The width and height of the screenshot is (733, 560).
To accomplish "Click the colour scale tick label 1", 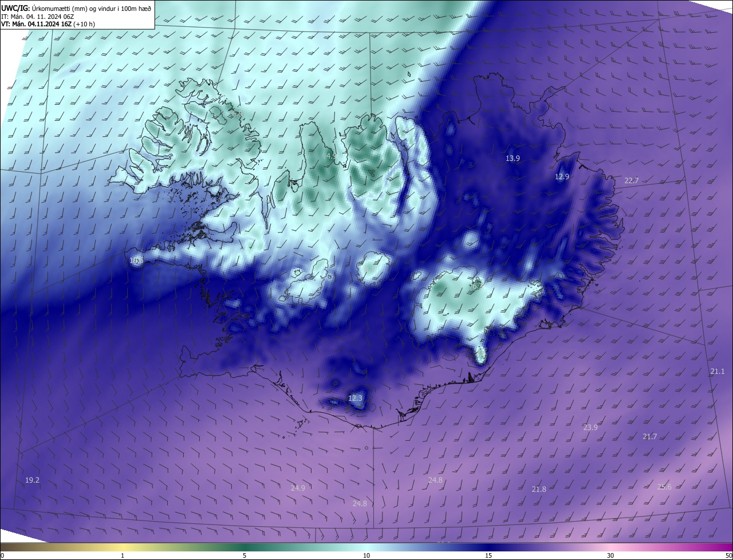I will (123, 555).
